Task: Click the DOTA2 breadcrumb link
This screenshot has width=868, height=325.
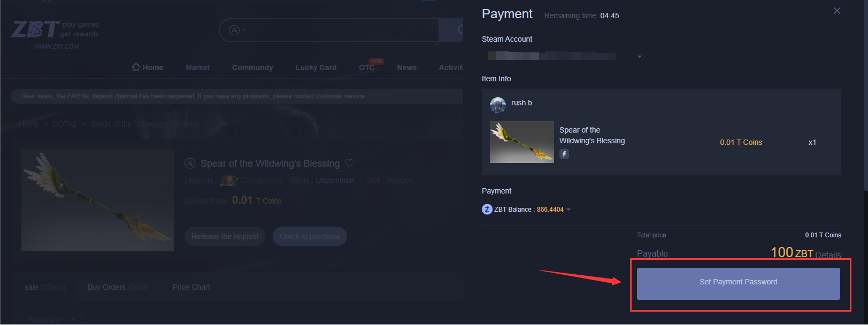Action: click(x=65, y=124)
